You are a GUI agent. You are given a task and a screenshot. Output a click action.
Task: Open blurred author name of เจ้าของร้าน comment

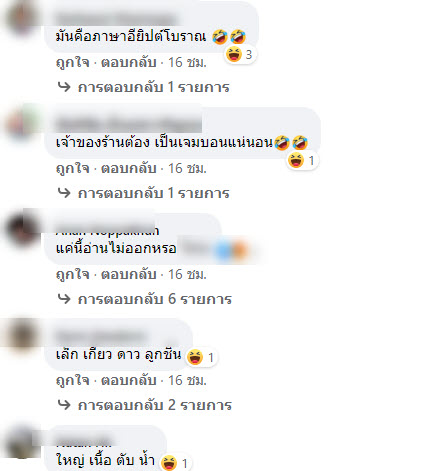[129, 124]
